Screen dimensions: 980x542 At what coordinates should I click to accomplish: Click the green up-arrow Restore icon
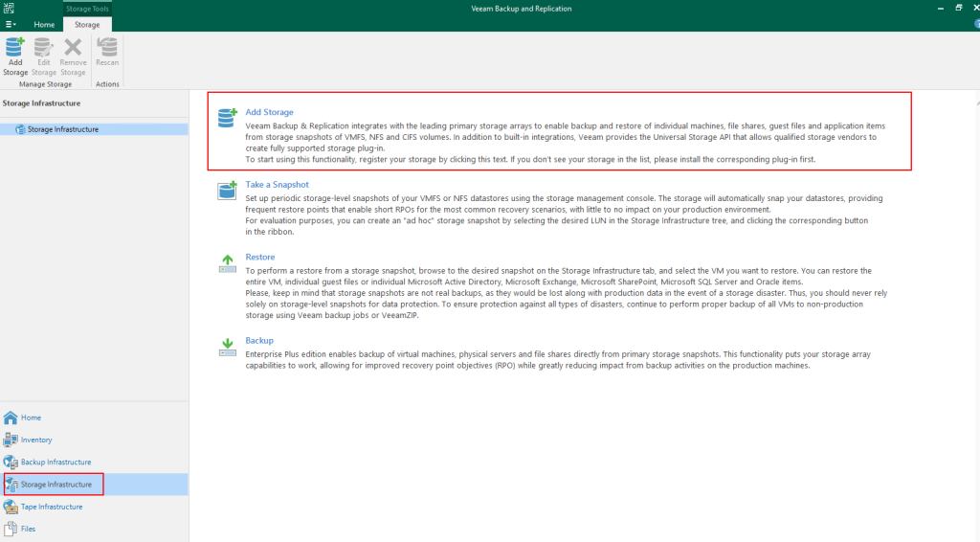click(x=228, y=263)
